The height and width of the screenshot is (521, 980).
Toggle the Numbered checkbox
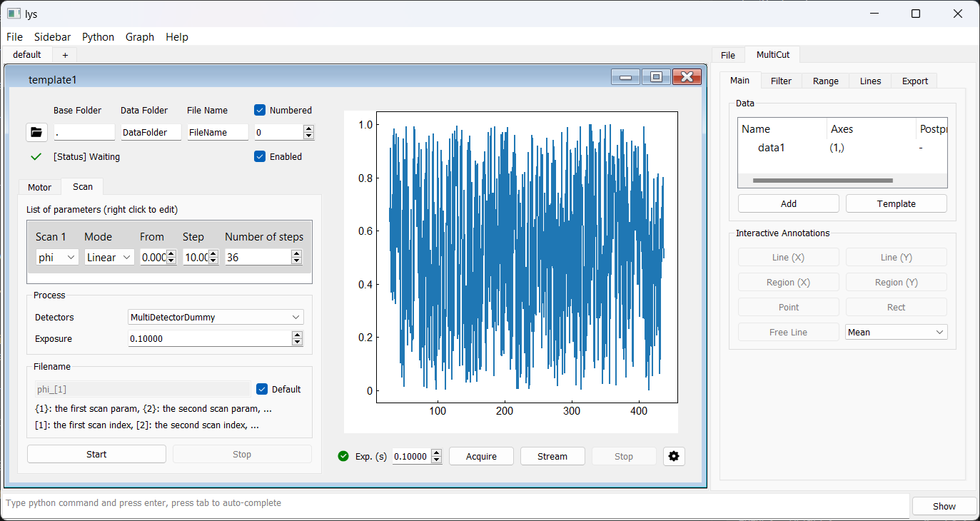pyautogui.click(x=261, y=110)
